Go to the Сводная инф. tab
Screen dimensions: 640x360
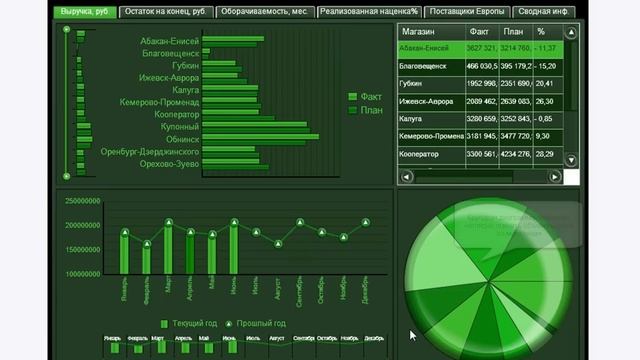coord(544,12)
